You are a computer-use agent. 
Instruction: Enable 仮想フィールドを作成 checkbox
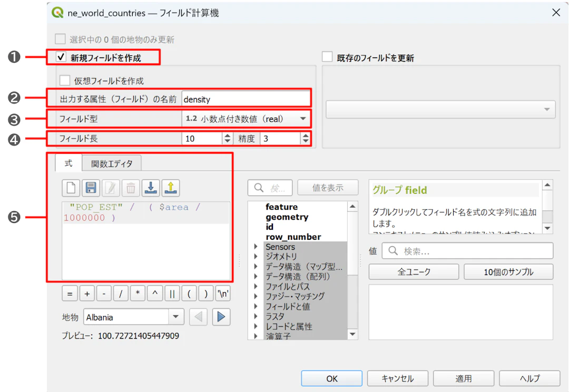[x=65, y=80]
